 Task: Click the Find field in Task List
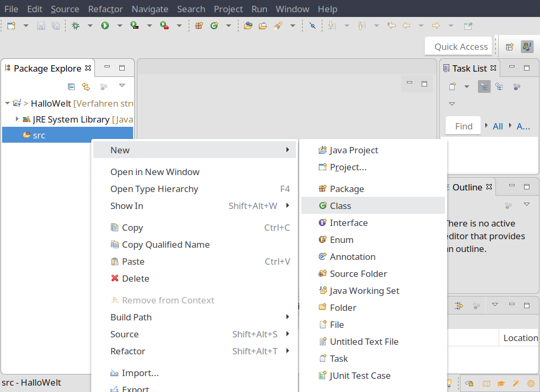(x=463, y=126)
